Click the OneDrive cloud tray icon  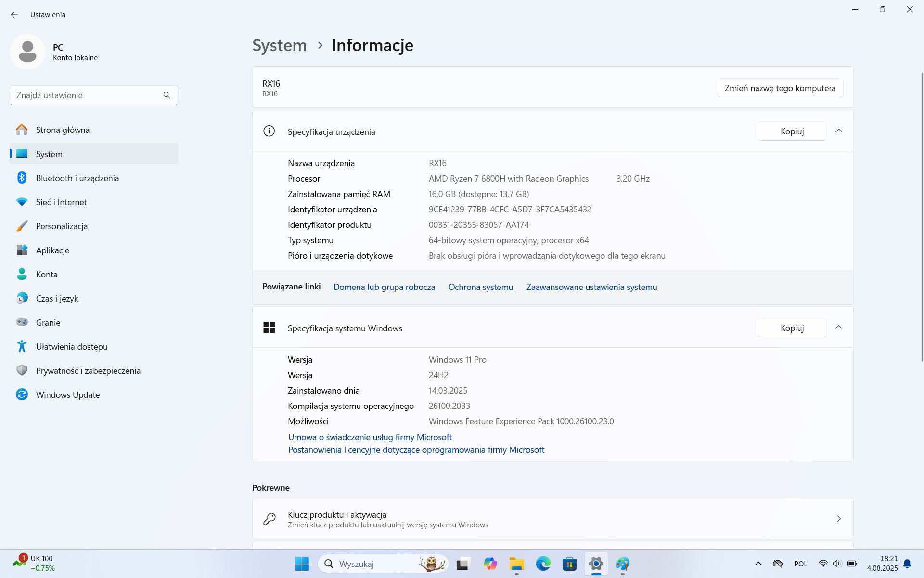point(777,564)
